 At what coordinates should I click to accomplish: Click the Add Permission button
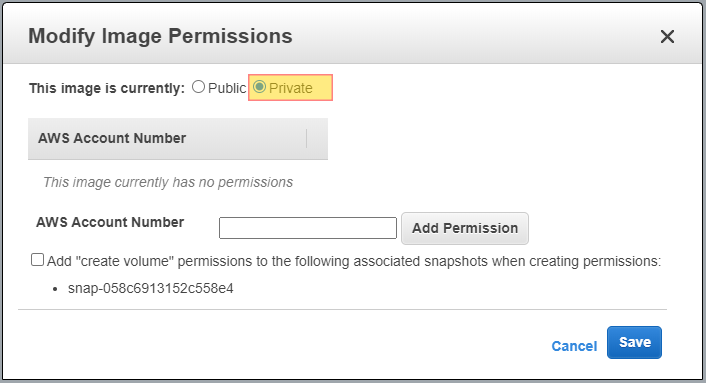click(x=465, y=228)
